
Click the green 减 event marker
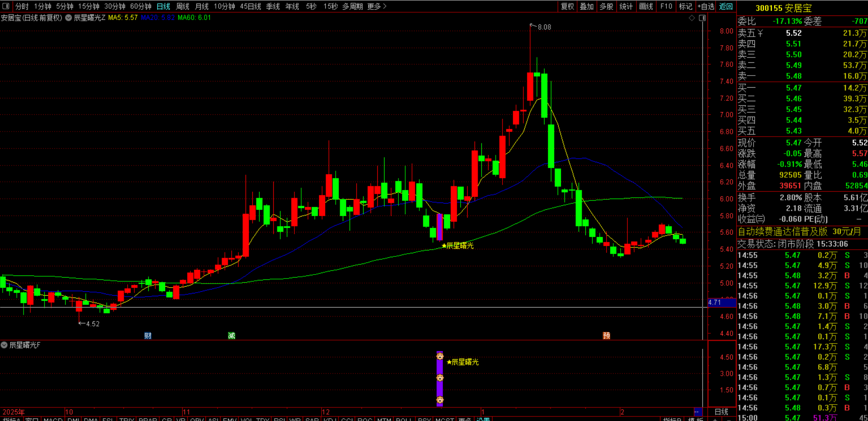[232, 336]
